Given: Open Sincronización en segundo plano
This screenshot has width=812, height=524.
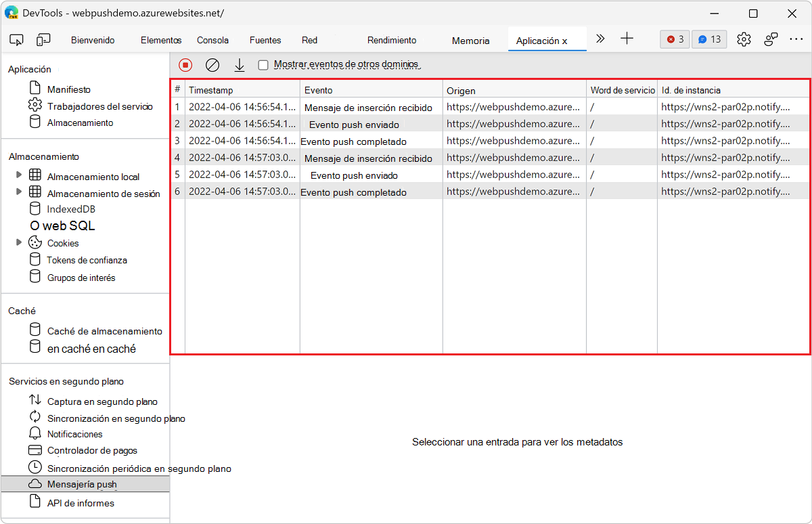Looking at the screenshot, I should (x=116, y=418).
